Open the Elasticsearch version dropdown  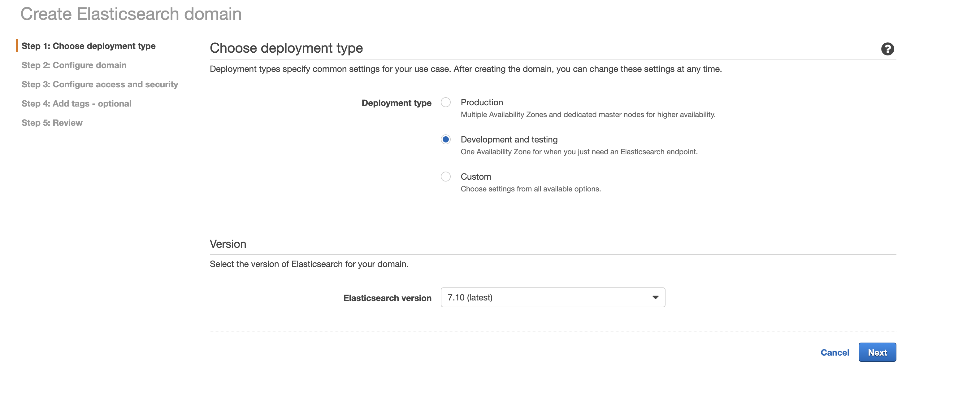click(553, 297)
